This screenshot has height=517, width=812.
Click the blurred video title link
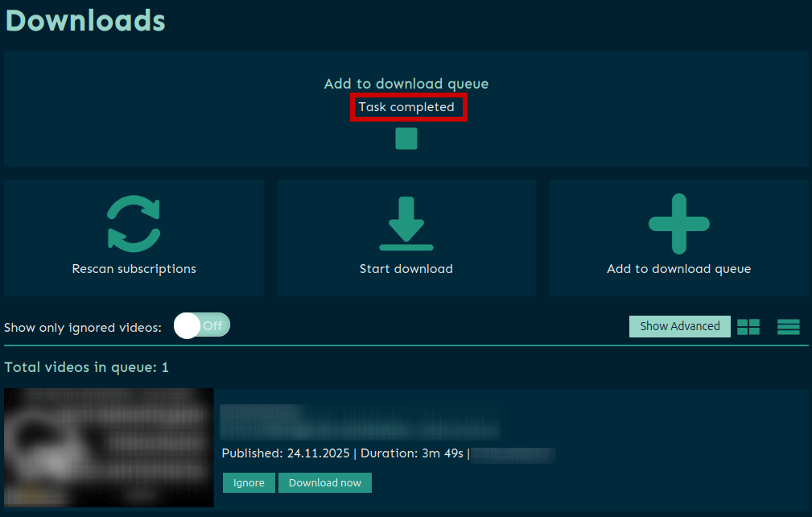click(360, 422)
